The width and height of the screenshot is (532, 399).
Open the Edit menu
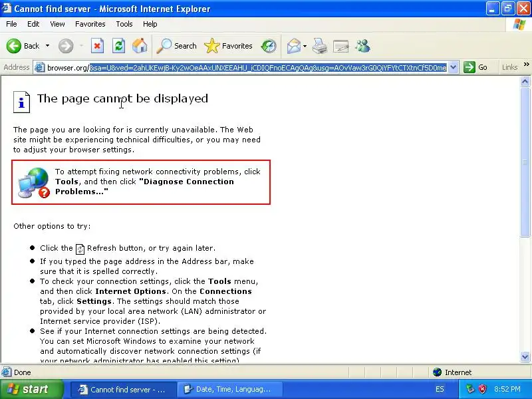click(x=33, y=24)
